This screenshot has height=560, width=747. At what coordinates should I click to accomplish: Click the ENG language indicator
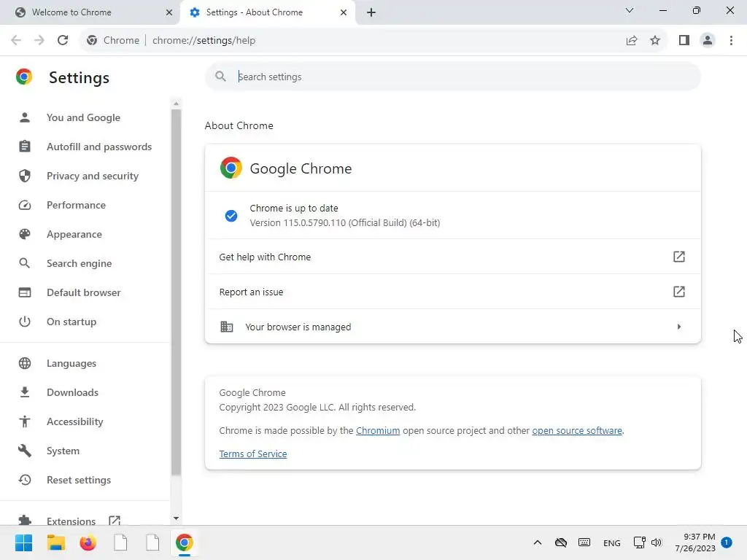point(612,542)
